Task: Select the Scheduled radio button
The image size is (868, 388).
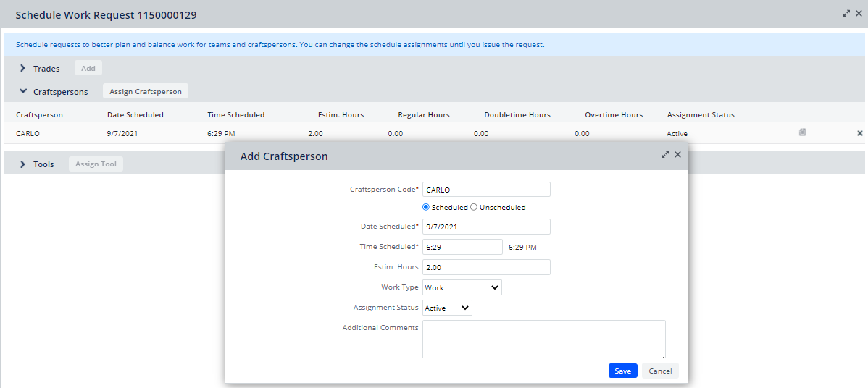Action: tap(426, 207)
